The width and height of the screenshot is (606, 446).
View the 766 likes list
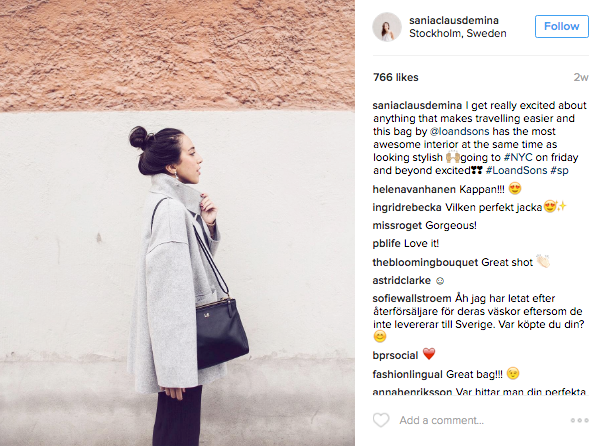pos(396,77)
